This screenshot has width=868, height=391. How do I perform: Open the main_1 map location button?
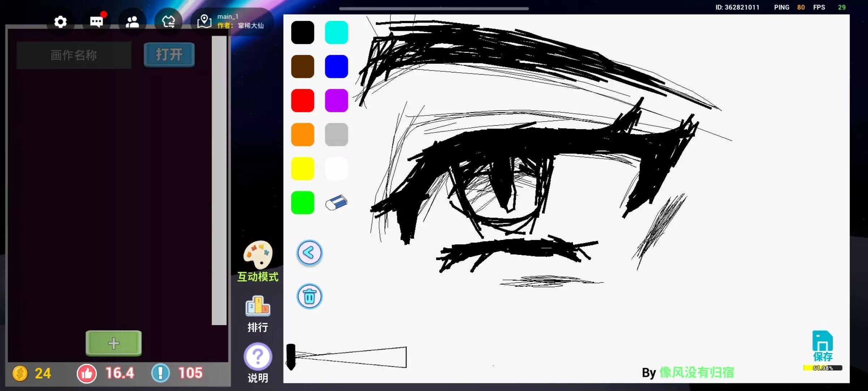tap(231, 21)
